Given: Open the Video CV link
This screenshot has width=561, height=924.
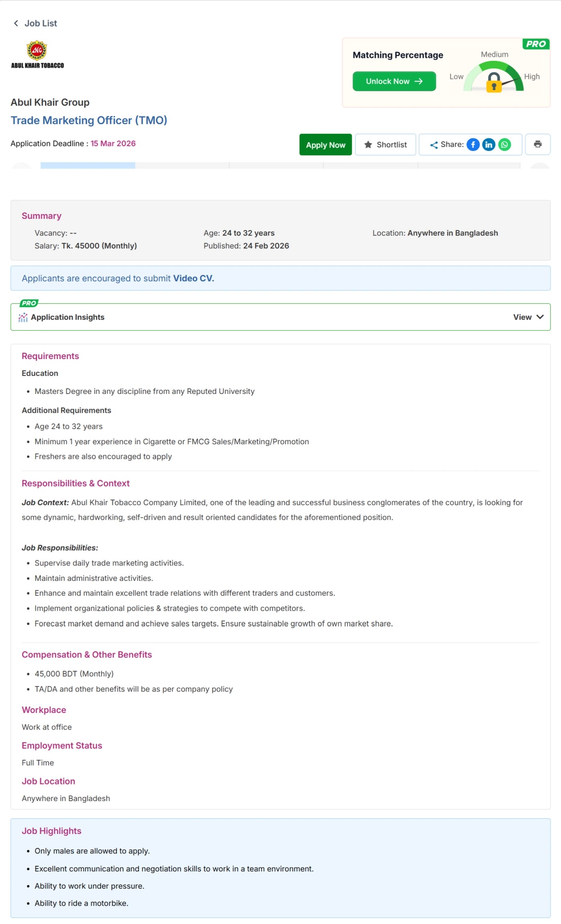Looking at the screenshot, I should pyautogui.click(x=193, y=278).
